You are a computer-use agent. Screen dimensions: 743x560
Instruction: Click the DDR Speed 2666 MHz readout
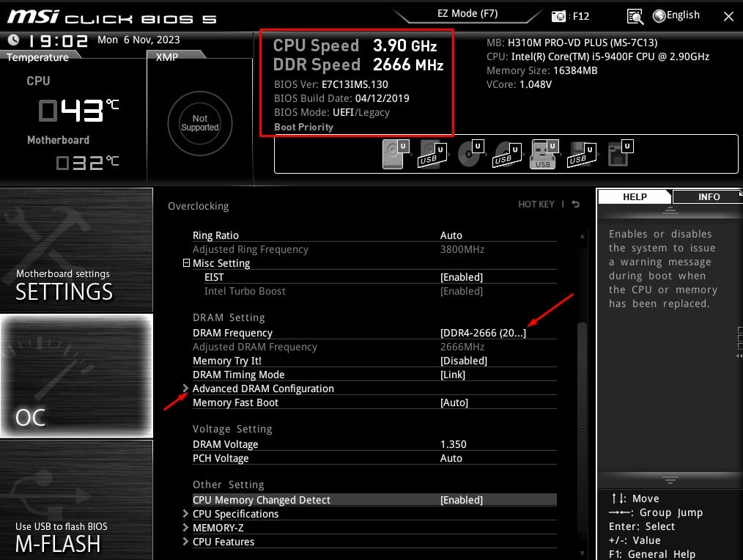(x=358, y=65)
